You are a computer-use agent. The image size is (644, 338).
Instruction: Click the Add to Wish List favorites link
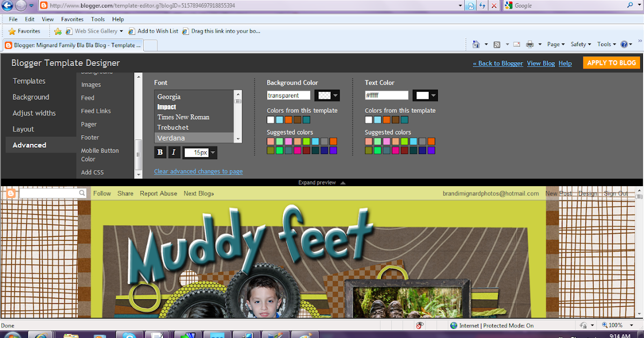coord(153,31)
